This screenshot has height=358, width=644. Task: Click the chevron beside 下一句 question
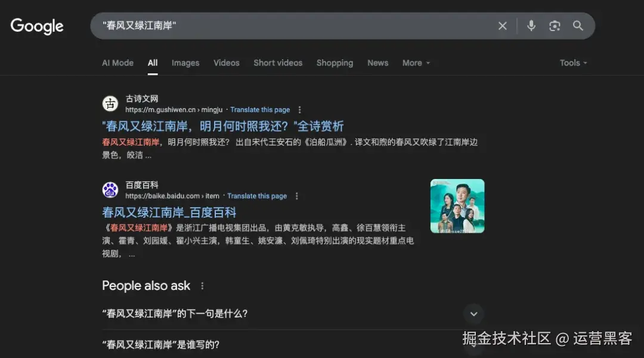pyautogui.click(x=473, y=314)
